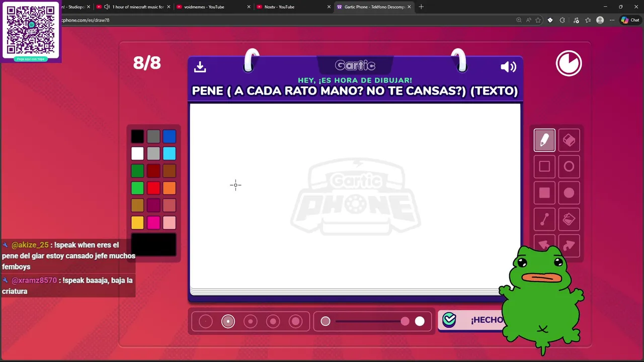Pick the light pink color swatch
This screenshot has height=362, width=644.
170,222
